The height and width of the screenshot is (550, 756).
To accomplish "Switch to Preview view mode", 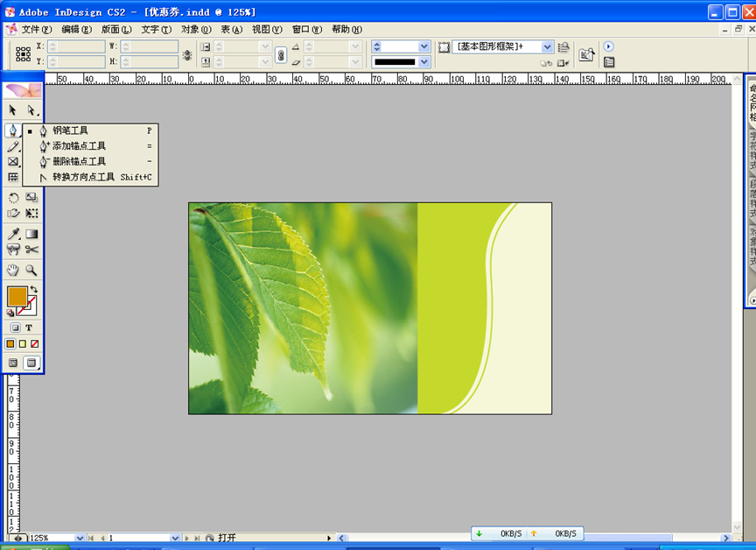I will (31, 362).
